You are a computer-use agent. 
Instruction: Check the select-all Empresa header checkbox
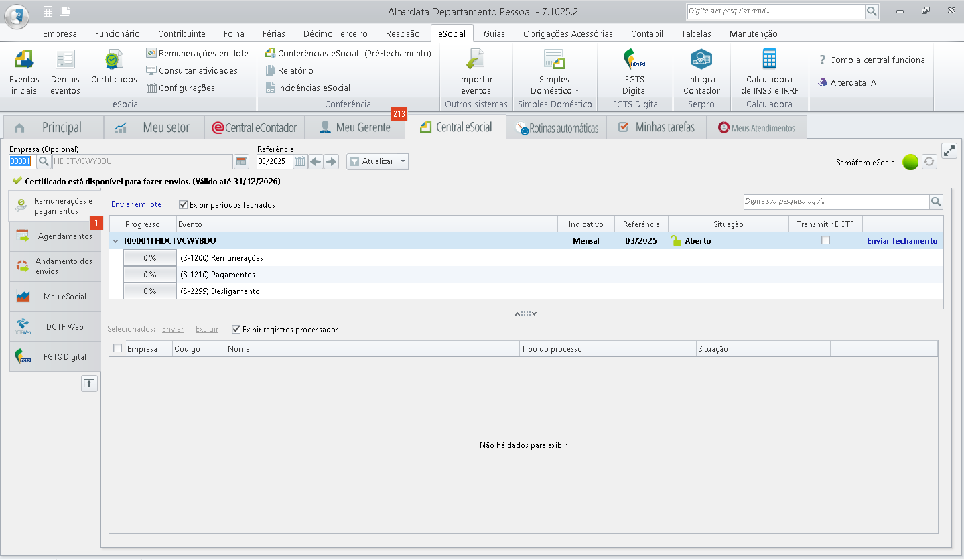[x=118, y=348]
